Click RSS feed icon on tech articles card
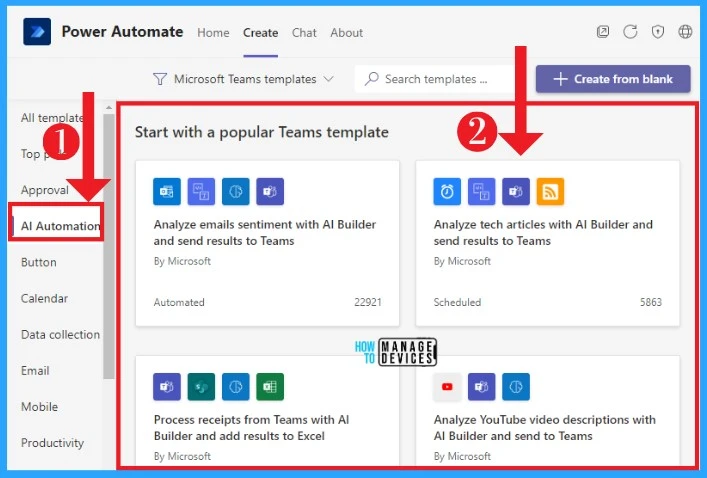The width and height of the screenshot is (707, 478). [550, 191]
